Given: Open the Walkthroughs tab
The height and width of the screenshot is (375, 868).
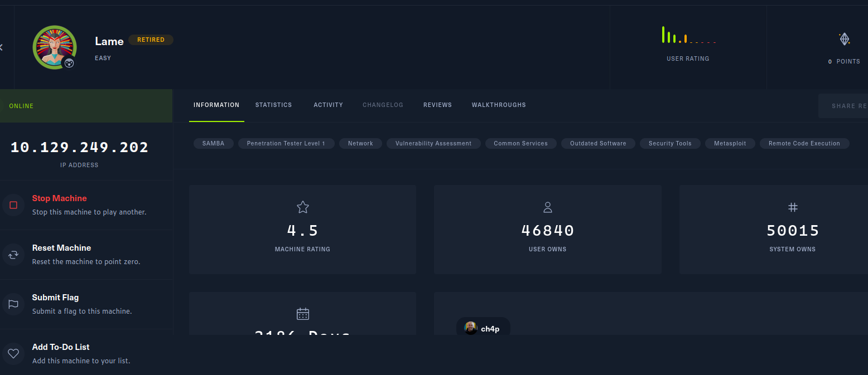Looking at the screenshot, I should point(499,105).
